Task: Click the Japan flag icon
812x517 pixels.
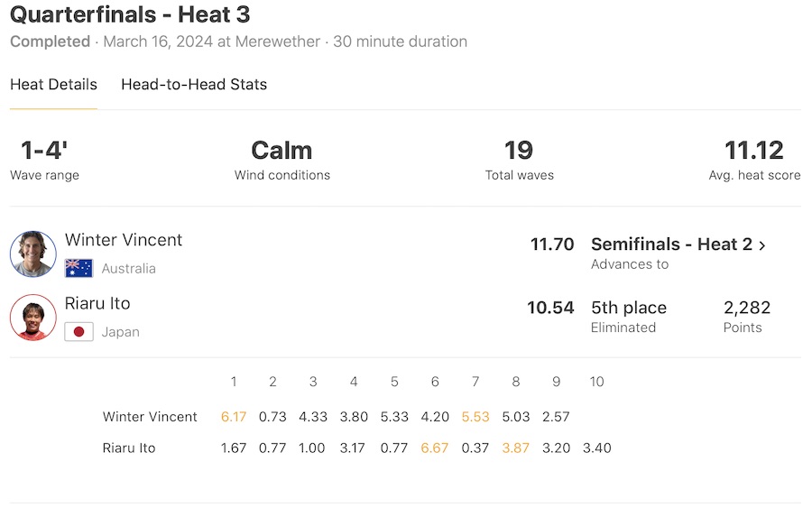Action: coord(78,332)
